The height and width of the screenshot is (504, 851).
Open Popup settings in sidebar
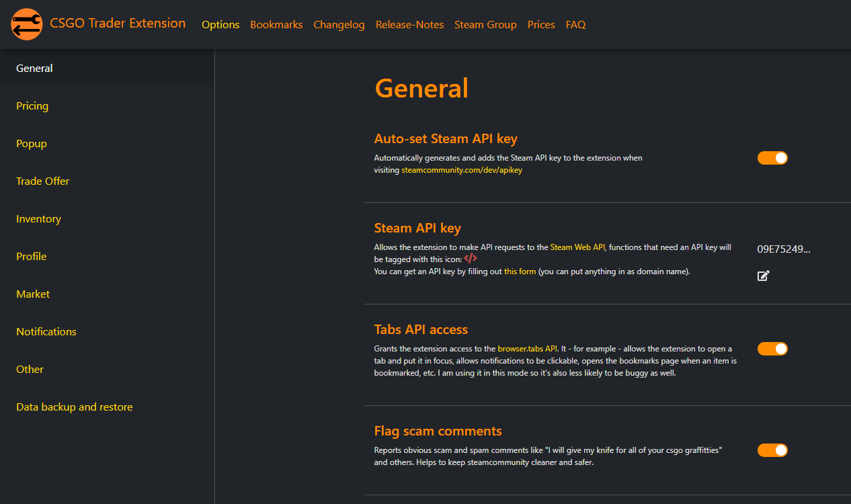(x=107, y=144)
